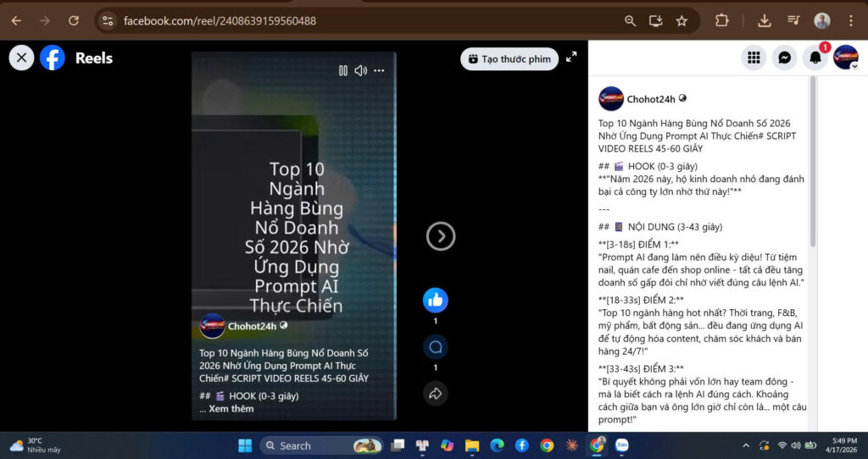Share the reel with the arrow icon
Viewport: 868px width, 459px height.
436,394
